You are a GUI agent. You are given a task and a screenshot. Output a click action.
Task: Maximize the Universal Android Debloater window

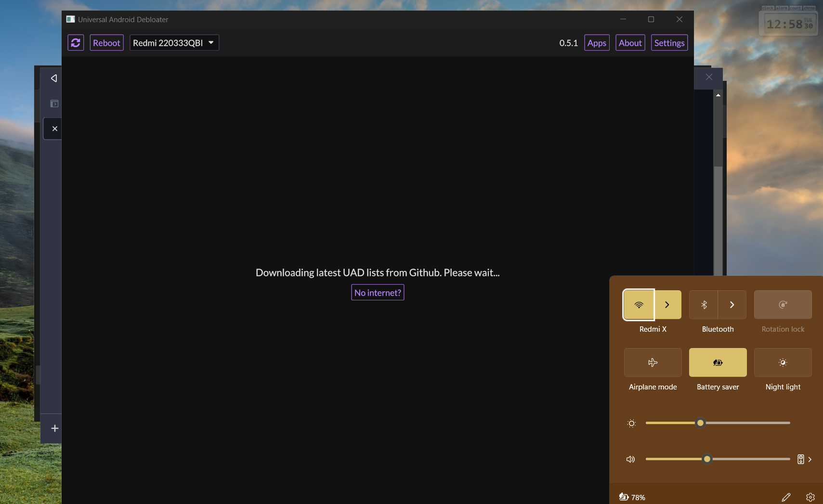click(x=651, y=19)
